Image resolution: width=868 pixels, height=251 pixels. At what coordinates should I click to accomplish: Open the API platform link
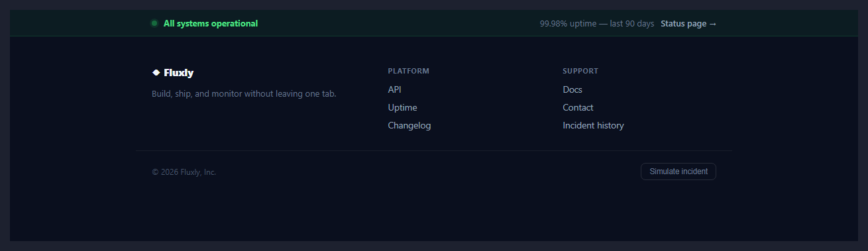pos(394,89)
